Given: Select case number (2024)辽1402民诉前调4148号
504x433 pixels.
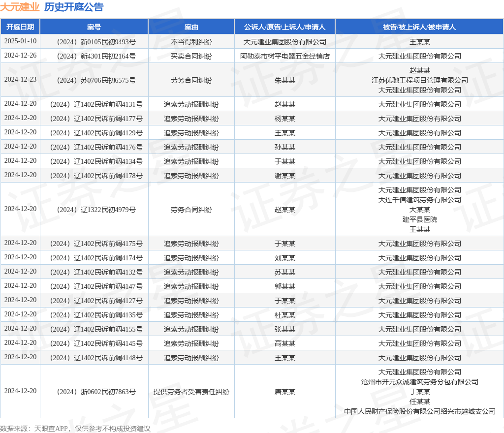Looking at the screenshot, I should (x=96, y=358).
